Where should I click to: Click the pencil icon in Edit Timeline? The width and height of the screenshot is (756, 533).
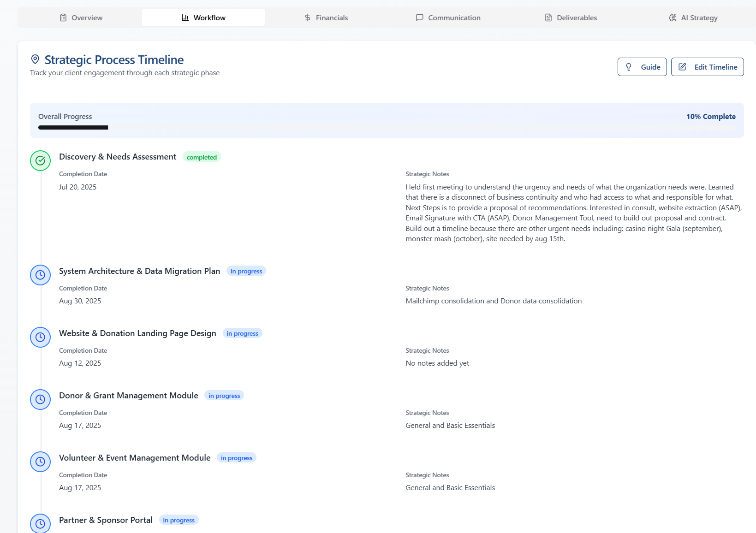coord(682,67)
